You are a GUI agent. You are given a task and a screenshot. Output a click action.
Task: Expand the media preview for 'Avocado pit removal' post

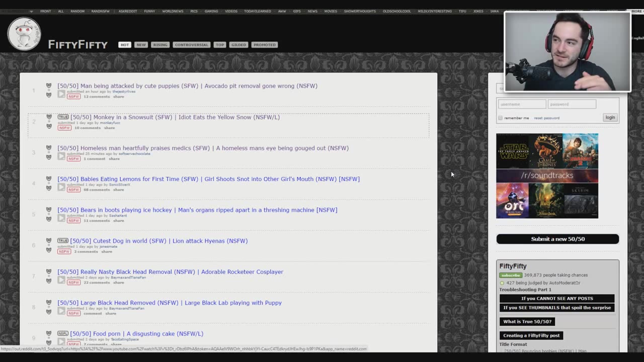pyautogui.click(x=61, y=94)
